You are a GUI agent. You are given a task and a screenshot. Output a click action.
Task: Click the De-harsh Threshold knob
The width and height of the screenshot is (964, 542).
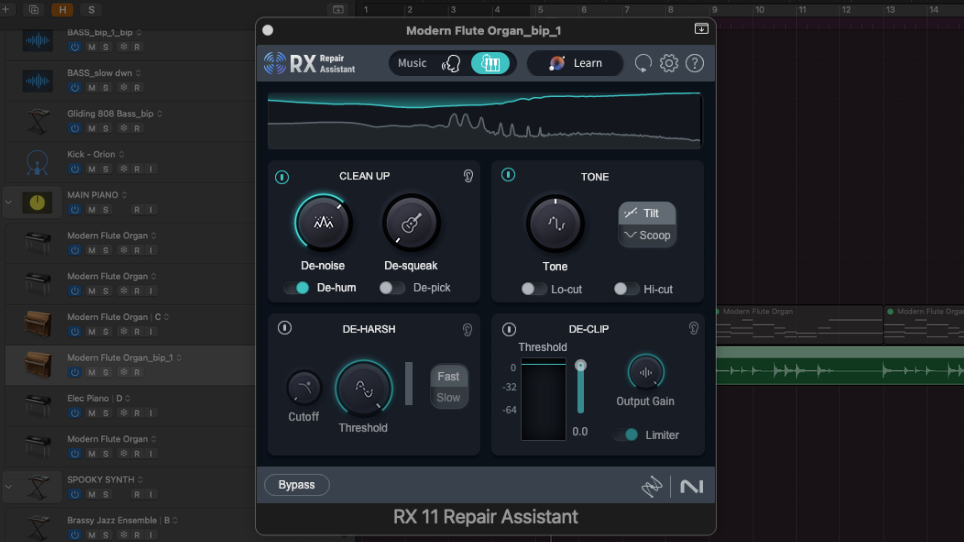point(364,389)
